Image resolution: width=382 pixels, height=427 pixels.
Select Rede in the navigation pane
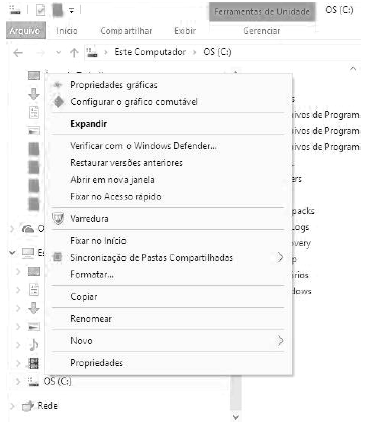click(x=47, y=406)
